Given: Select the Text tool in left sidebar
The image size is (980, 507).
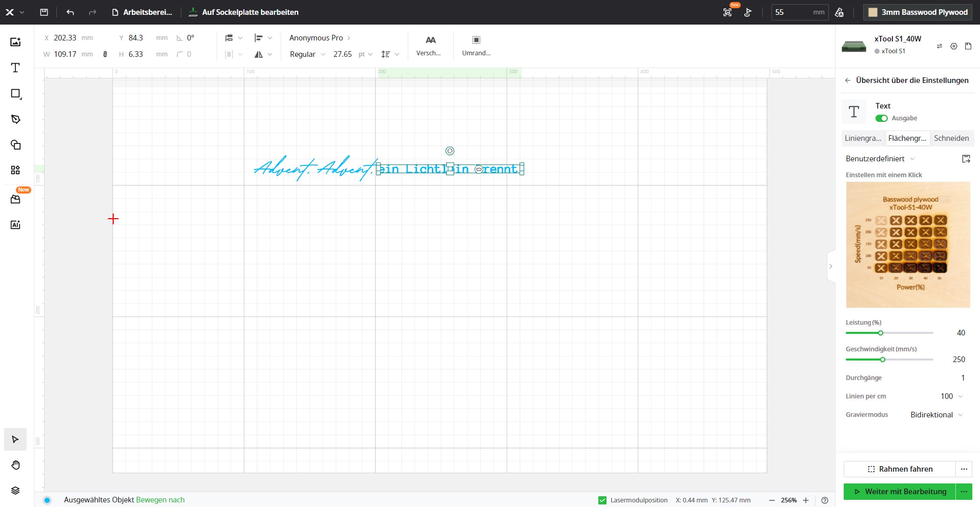Looking at the screenshot, I should pos(15,68).
